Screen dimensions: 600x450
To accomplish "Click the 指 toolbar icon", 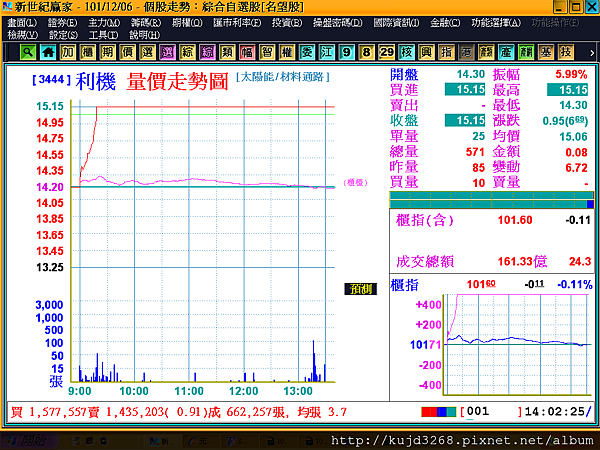I will click(x=446, y=52).
